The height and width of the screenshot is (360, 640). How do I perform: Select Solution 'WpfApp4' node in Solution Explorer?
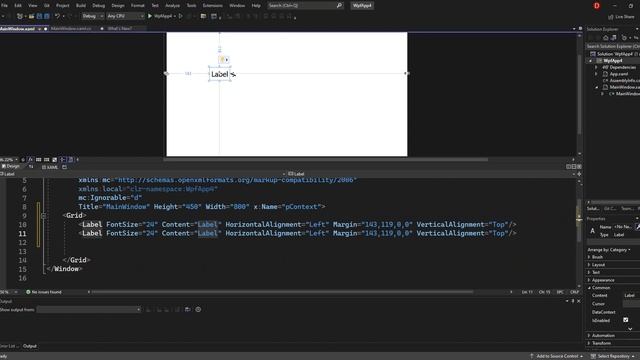[x=615, y=54]
